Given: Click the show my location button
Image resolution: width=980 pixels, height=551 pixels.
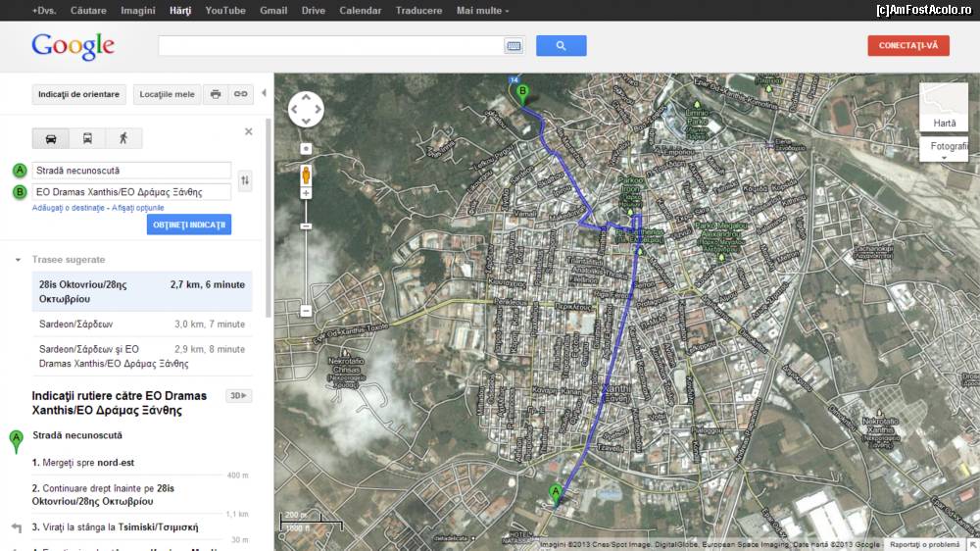Looking at the screenshot, I should (306, 149).
